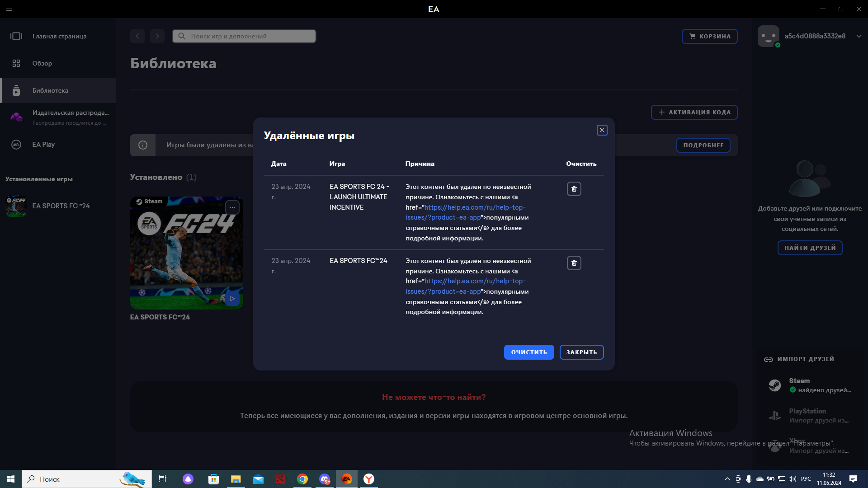
Task: Click the blue ОЧИСТИТЬ button
Action: point(529,352)
